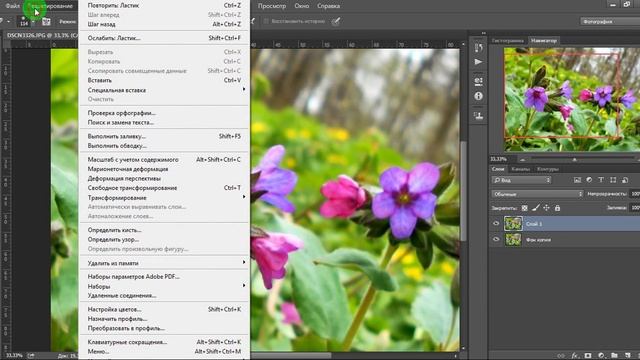Toggle lock position
This screenshot has height=360, width=640.
[546, 208]
